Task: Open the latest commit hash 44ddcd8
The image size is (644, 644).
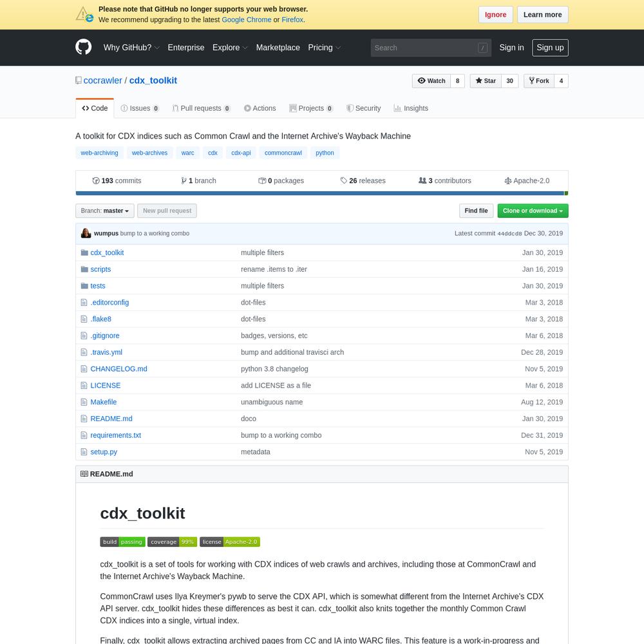Action: click(509, 234)
